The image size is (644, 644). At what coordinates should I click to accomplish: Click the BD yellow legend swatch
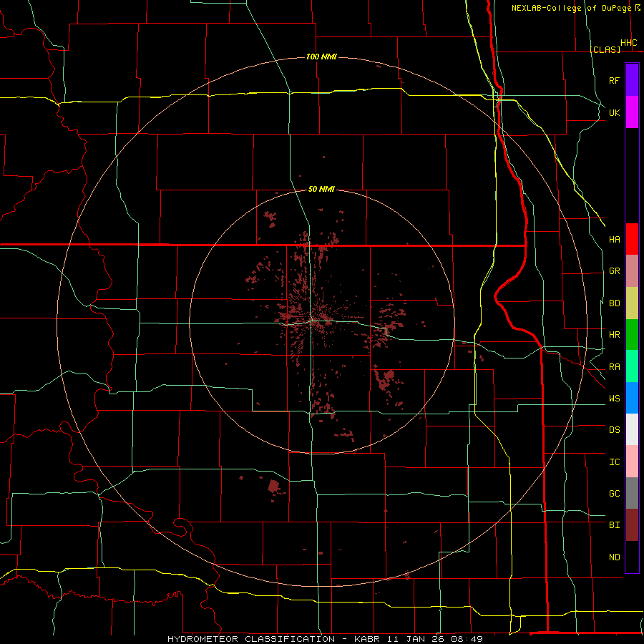[632, 303]
